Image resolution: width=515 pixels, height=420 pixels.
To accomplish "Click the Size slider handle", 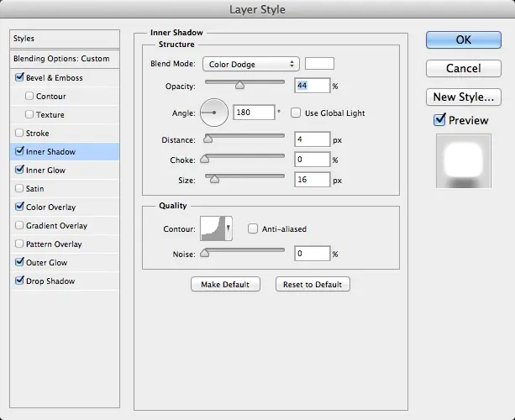I will [x=214, y=179].
